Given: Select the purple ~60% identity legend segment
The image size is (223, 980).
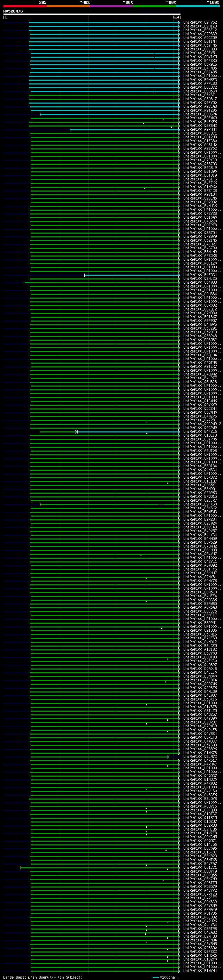Looking at the screenshot, I should (x=112, y=6).
